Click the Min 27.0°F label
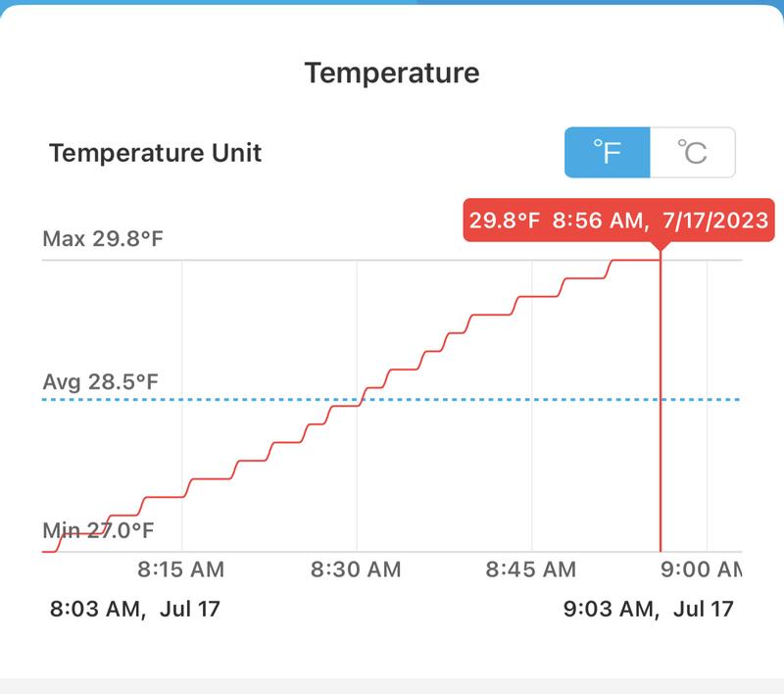 click(98, 531)
